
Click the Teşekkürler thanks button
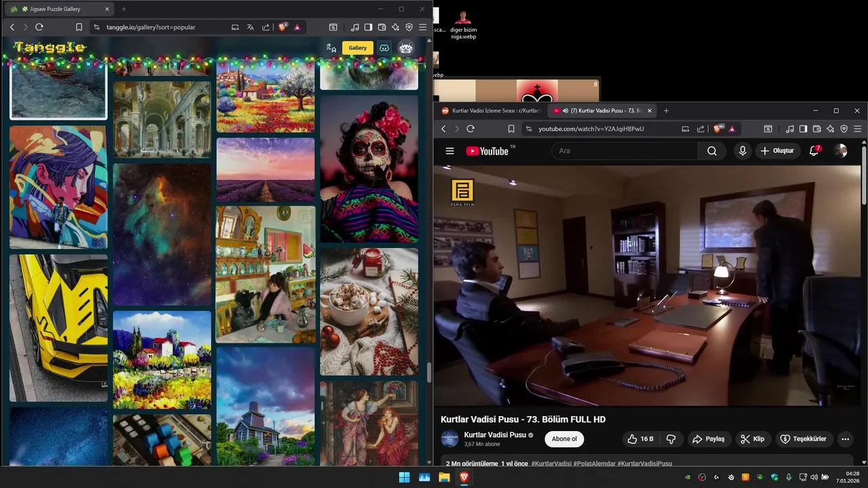[x=803, y=439]
